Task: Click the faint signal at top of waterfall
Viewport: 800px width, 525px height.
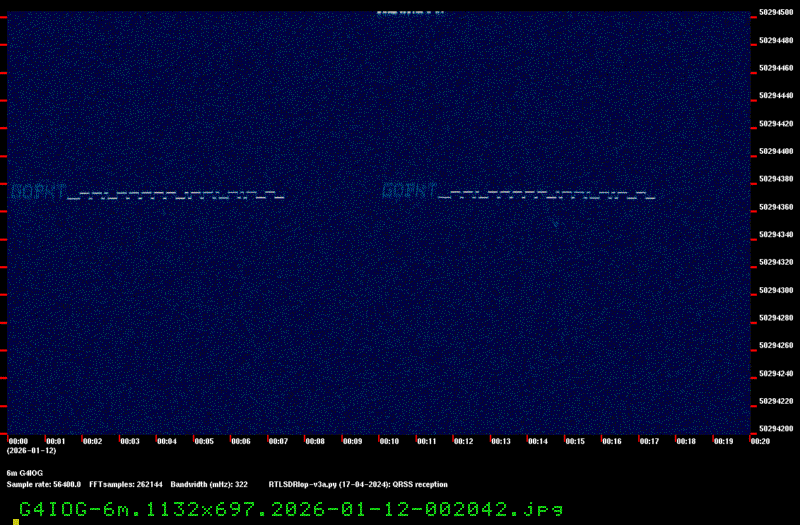Action: coord(410,13)
